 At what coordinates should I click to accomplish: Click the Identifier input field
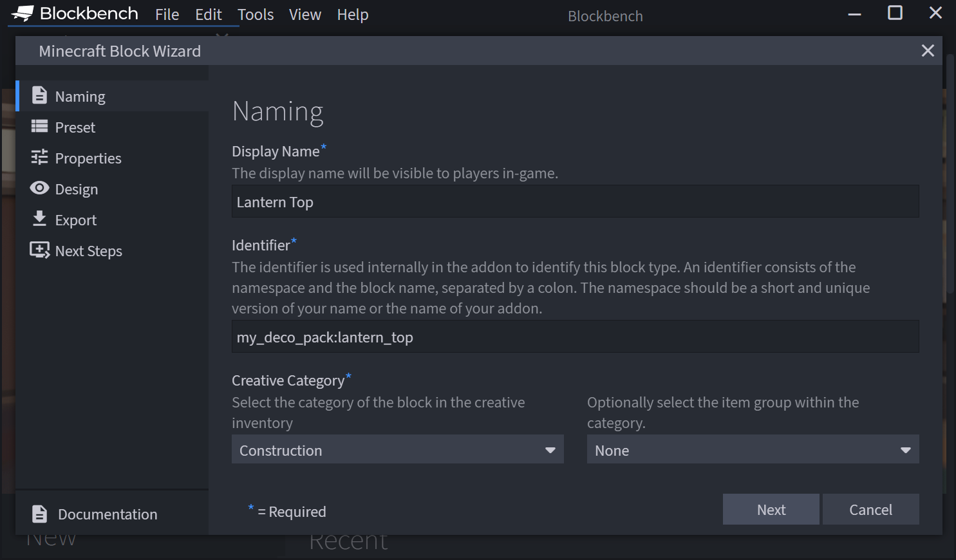click(x=575, y=337)
